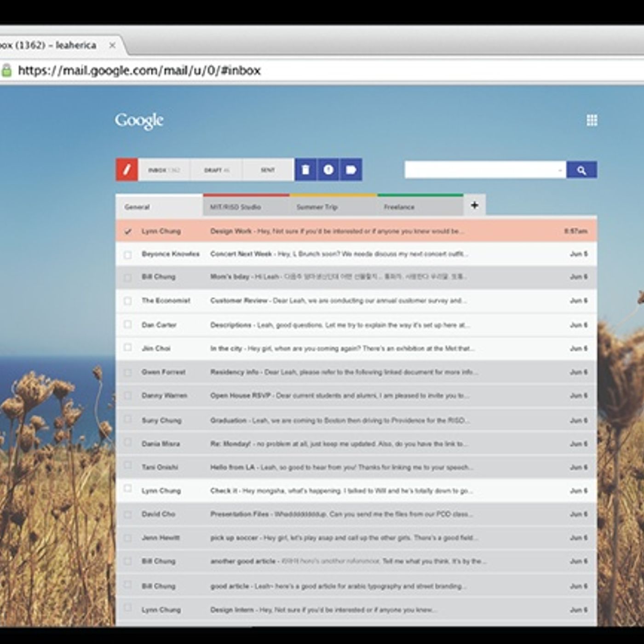
Task: Select the Jin Choi email checkbox
Action: 128,348
